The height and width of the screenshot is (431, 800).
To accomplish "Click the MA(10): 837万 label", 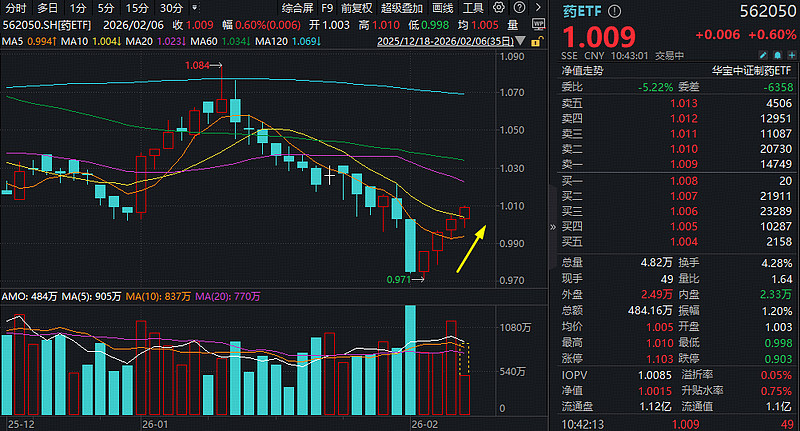I will click(158, 296).
